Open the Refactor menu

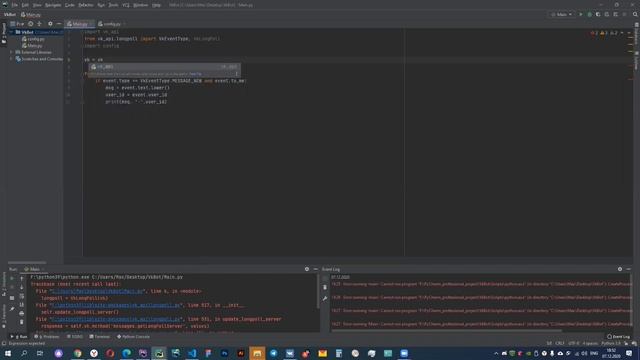[86, 5]
